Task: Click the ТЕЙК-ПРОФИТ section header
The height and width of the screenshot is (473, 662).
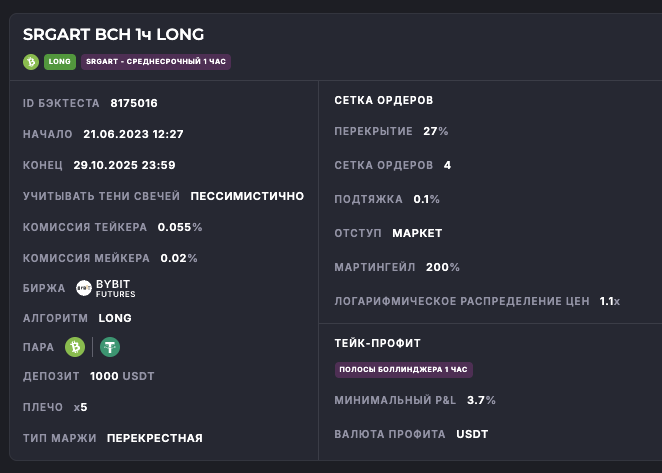Action: point(377,343)
